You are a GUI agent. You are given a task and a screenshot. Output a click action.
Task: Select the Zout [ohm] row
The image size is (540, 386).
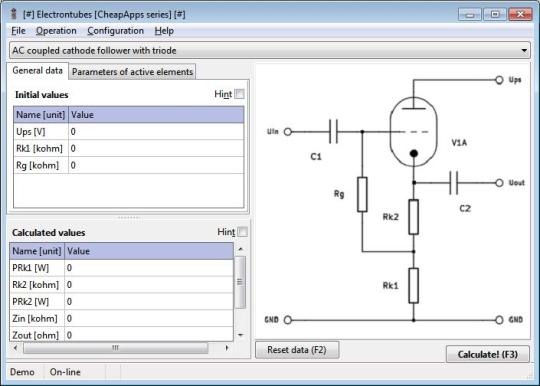click(121, 335)
